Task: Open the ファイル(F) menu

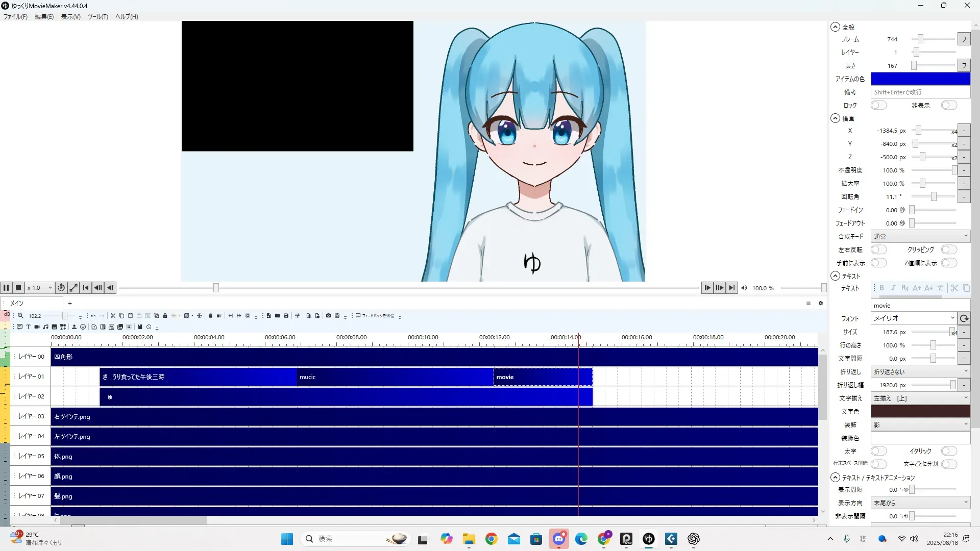Action: point(15,17)
